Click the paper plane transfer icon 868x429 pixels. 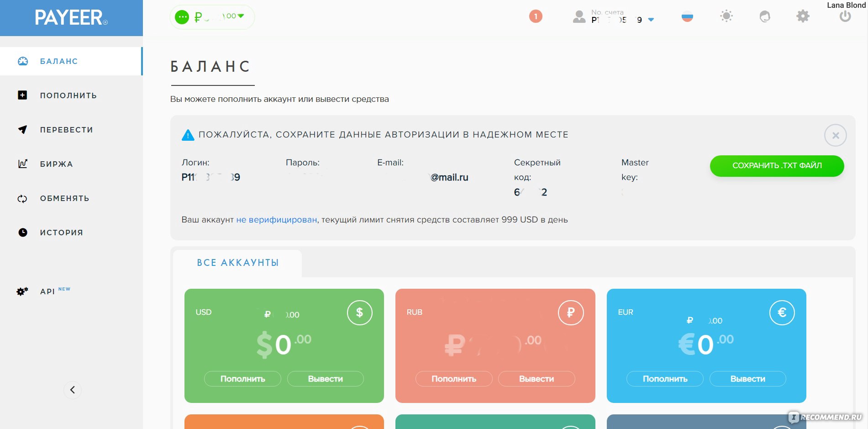[22, 129]
